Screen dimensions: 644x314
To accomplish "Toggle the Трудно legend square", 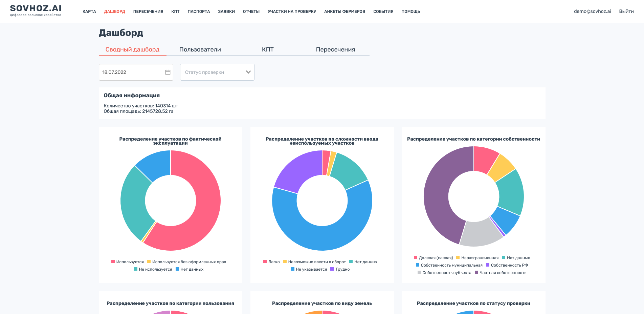I will (x=332, y=269).
